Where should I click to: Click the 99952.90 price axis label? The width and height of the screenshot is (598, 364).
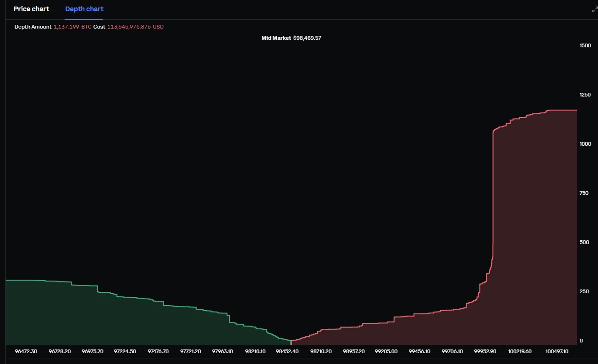pos(486,351)
